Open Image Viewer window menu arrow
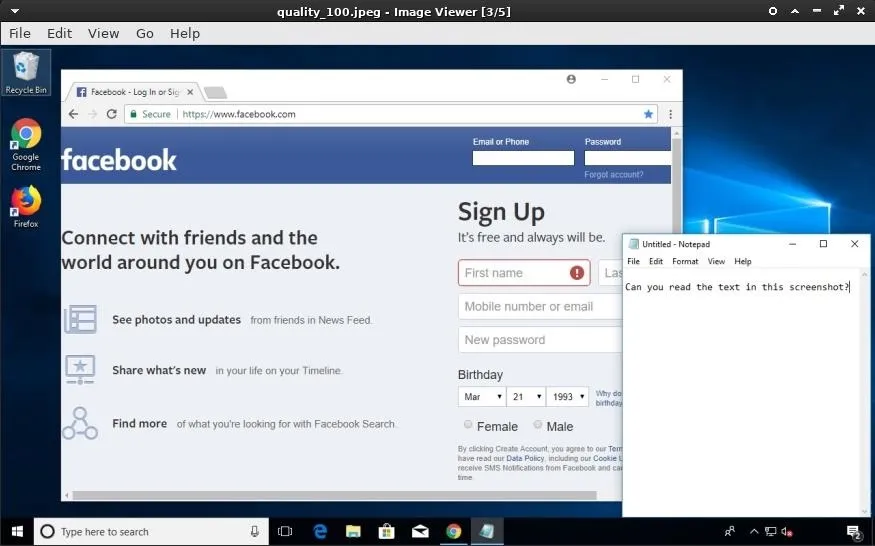This screenshot has width=875, height=546. (x=15, y=11)
